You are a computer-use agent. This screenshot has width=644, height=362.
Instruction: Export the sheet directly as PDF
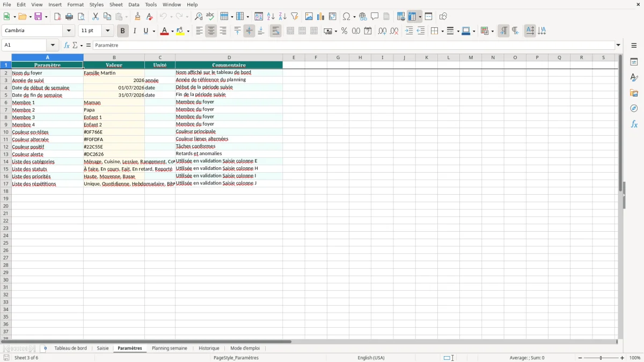57,17
